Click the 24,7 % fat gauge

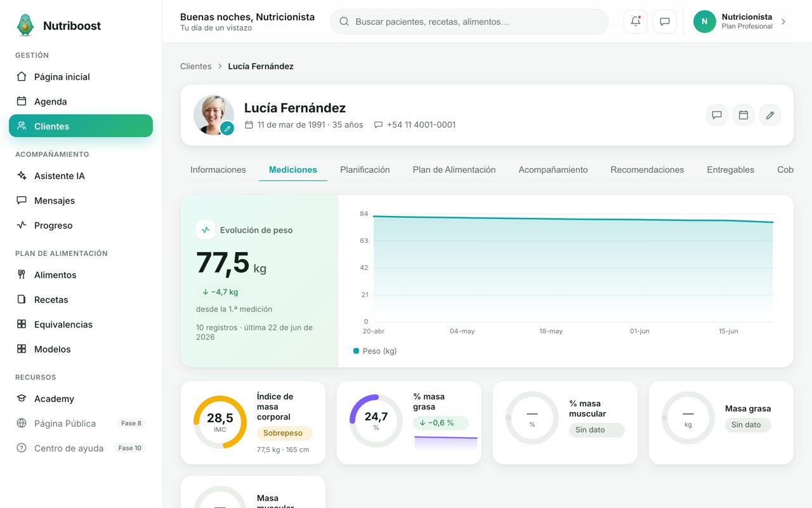pos(376,421)
